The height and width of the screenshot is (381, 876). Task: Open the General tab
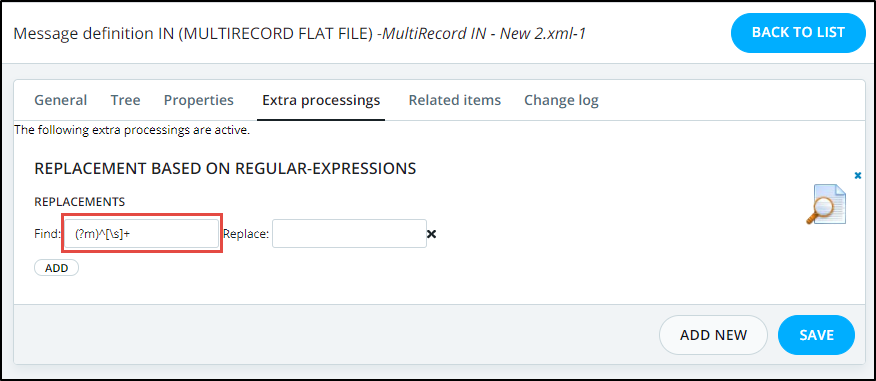61,101
